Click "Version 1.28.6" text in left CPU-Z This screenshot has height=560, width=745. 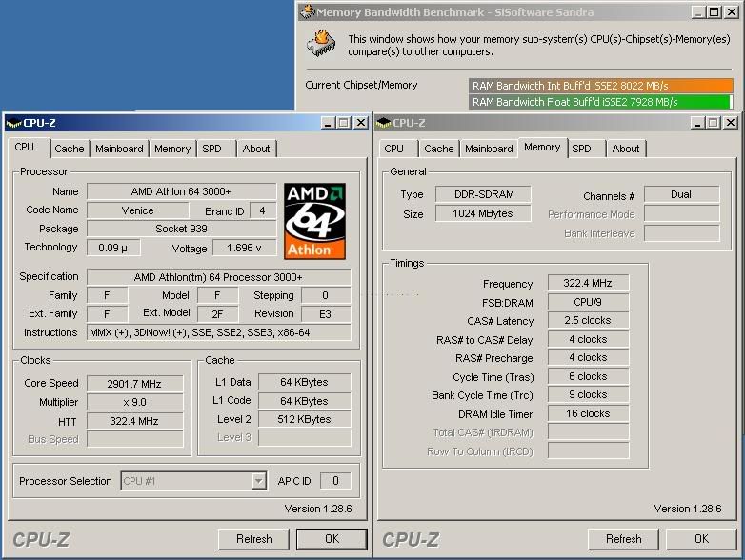[x=318, y=509]
